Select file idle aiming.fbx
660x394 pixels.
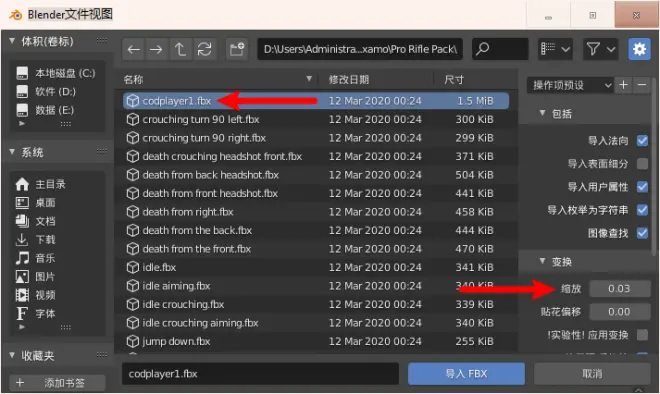[x=316, y=286]
